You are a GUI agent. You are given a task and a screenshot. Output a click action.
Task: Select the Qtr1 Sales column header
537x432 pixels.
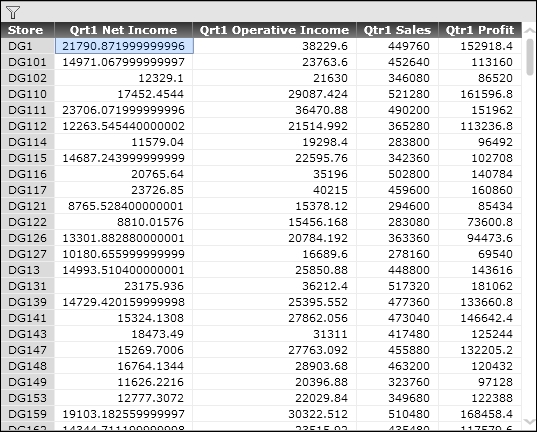pos(397,30)
